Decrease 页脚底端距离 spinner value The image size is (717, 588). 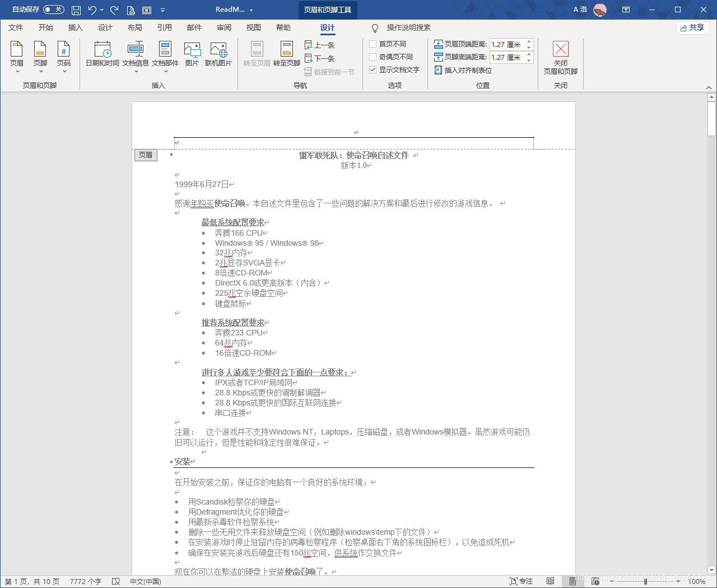pos(529,60)
